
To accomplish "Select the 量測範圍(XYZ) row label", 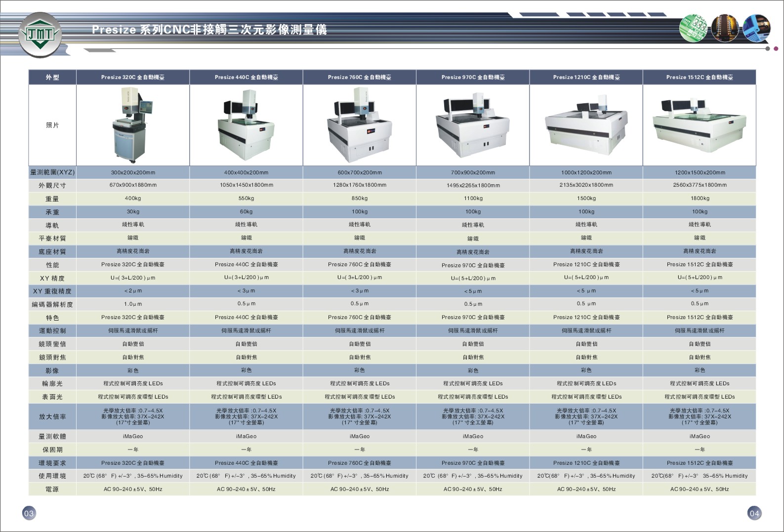I will (52, 172).
